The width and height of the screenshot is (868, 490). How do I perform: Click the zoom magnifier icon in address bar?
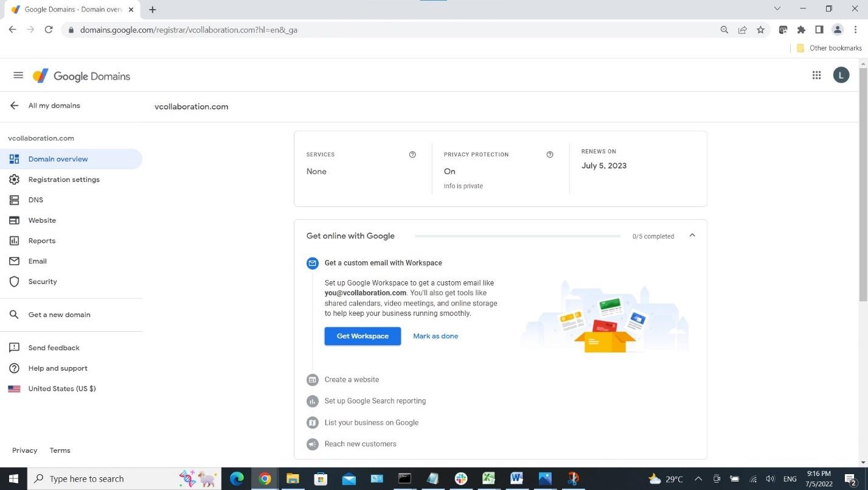click(x=724, y=29)
